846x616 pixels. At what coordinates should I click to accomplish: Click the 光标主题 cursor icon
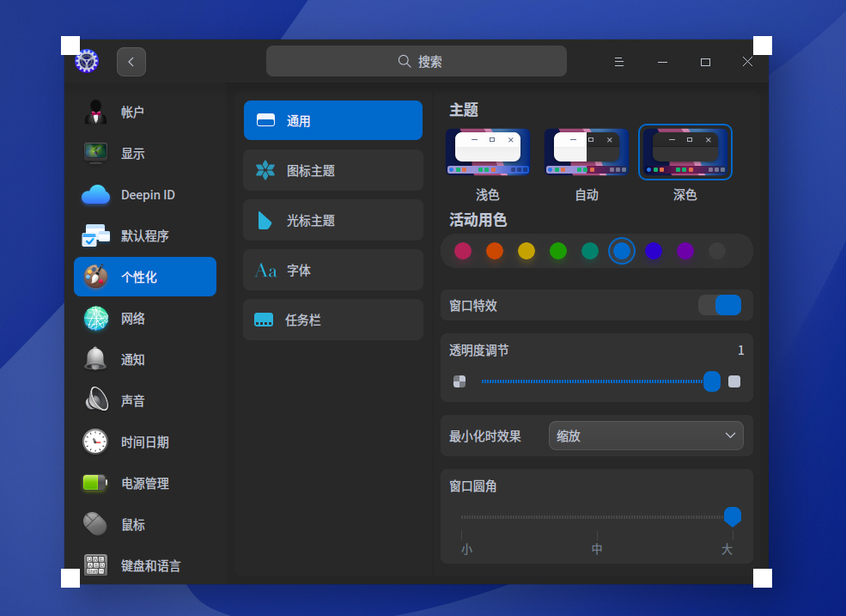265,220
